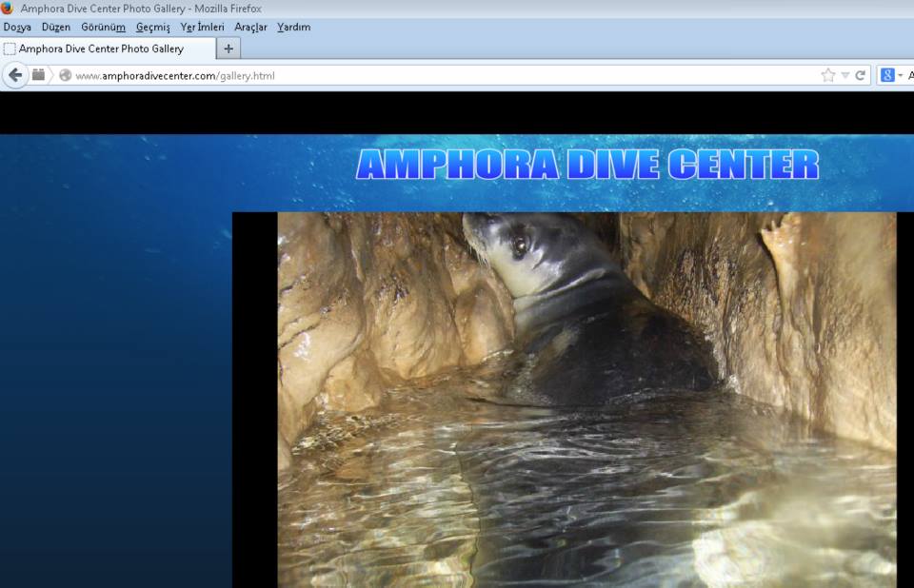Open the Görünüm menu
The width and height of the screenshot is (914, 588).
pos(103,28)
